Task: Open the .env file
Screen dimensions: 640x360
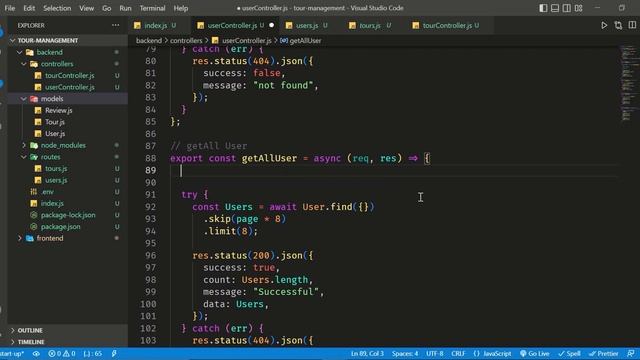Action: click(47, 192)
